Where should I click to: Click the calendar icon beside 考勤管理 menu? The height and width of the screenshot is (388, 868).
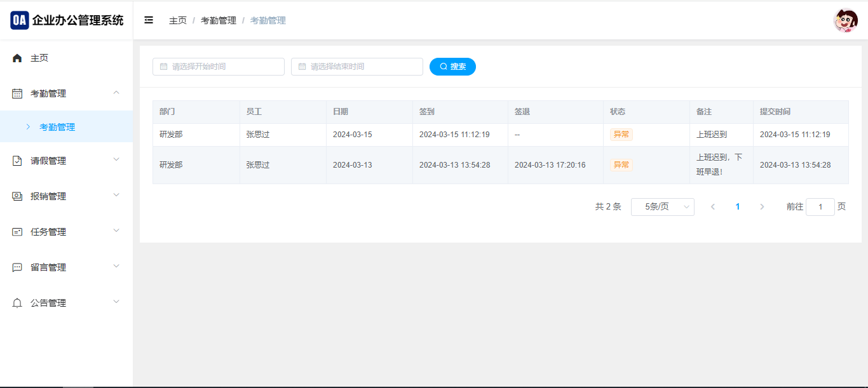[x=17, y=93]
